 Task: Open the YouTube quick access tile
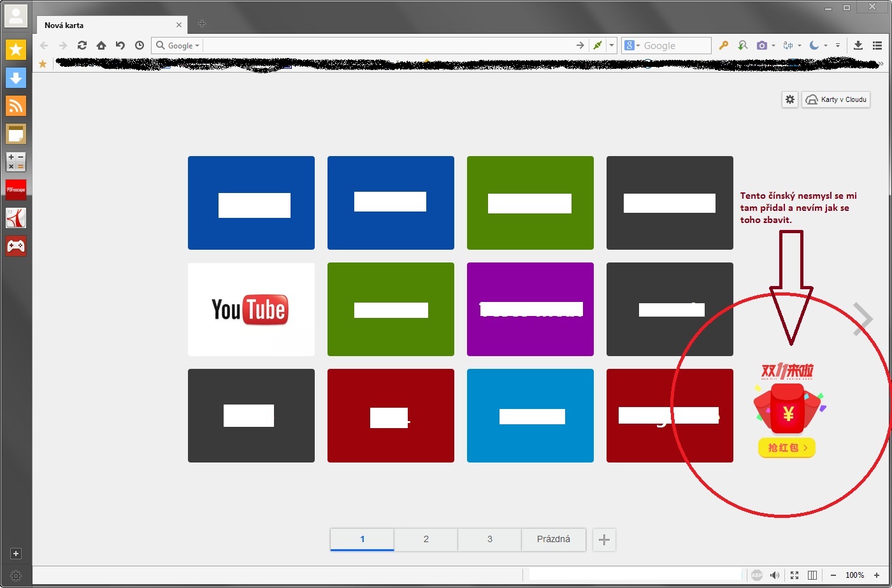coord(251,310)
